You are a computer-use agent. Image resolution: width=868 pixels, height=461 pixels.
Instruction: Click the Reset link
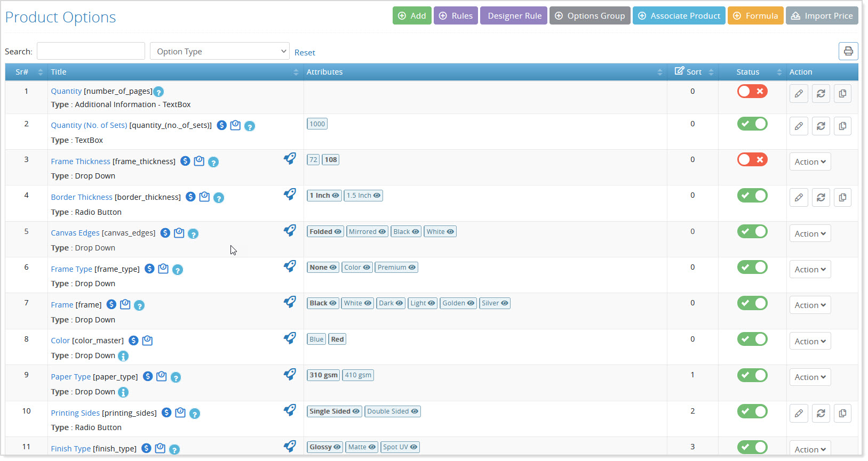(x=305, y=53)
